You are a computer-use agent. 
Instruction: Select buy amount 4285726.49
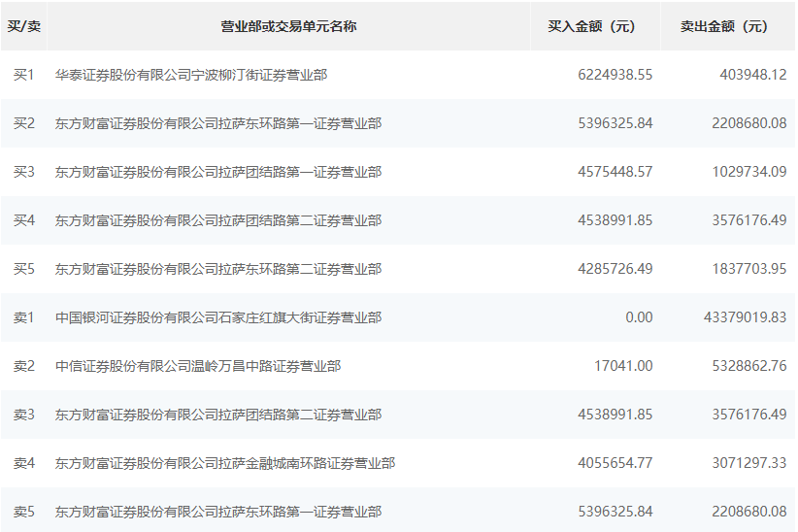(x=615, y=269)
